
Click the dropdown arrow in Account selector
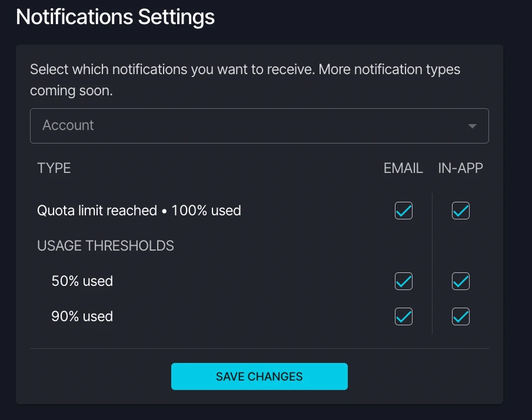[472, 126]
